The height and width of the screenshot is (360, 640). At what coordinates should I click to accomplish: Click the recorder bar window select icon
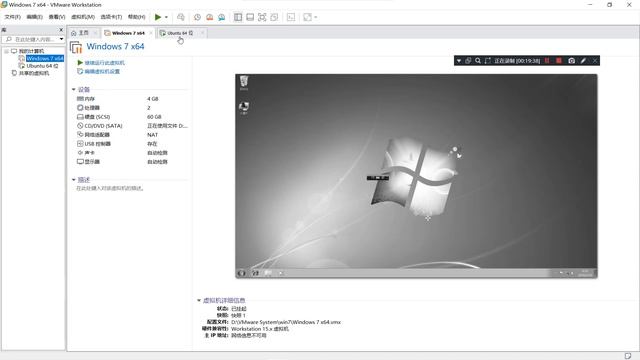[468, 60]
